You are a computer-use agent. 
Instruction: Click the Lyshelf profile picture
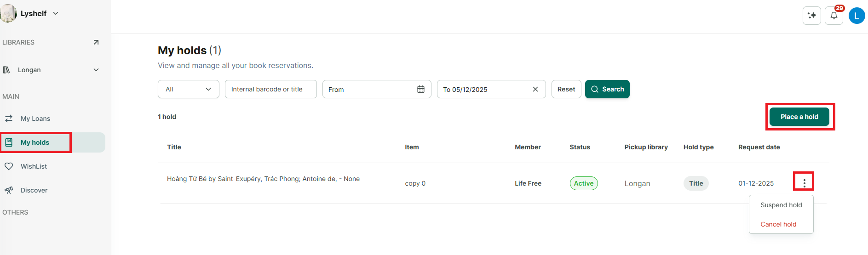8,13
